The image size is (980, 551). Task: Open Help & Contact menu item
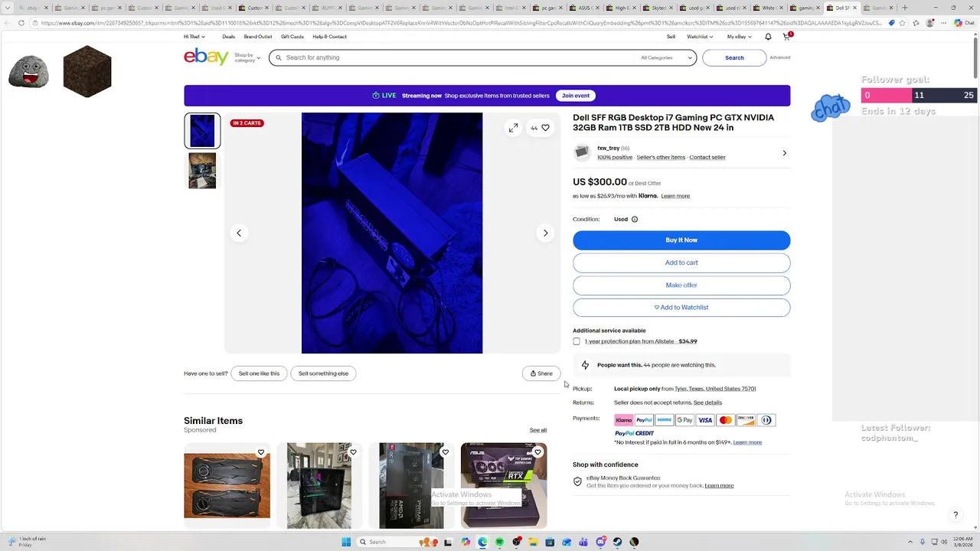(x=330, y=37)
